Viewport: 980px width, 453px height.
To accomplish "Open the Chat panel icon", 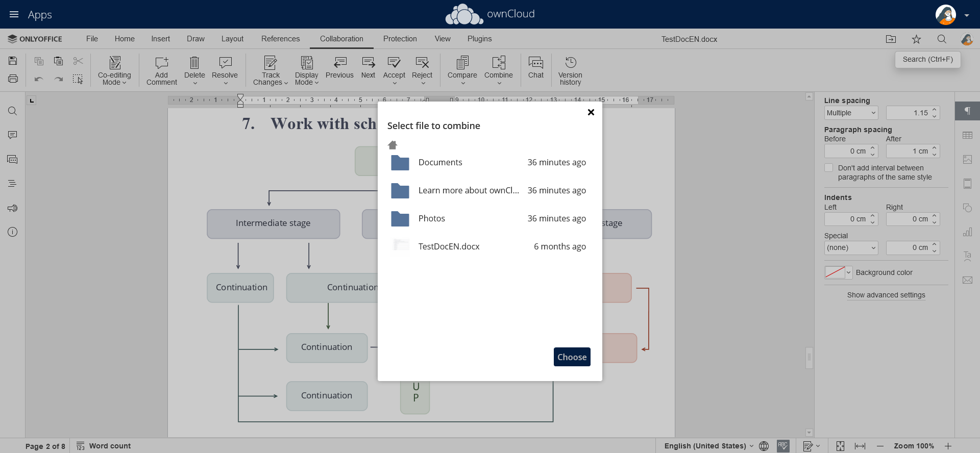I will (x=535, y=63).
